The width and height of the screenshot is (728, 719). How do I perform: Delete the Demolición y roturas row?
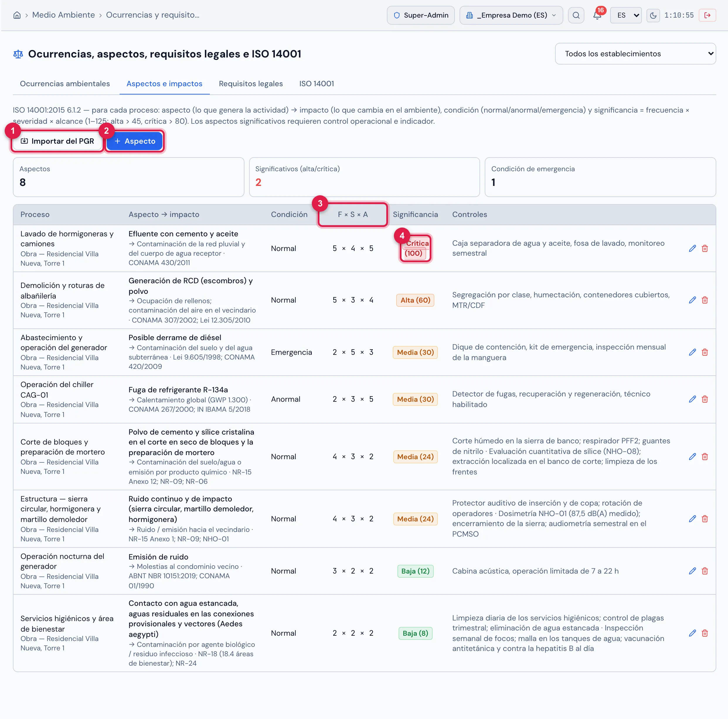click(705, 300)
